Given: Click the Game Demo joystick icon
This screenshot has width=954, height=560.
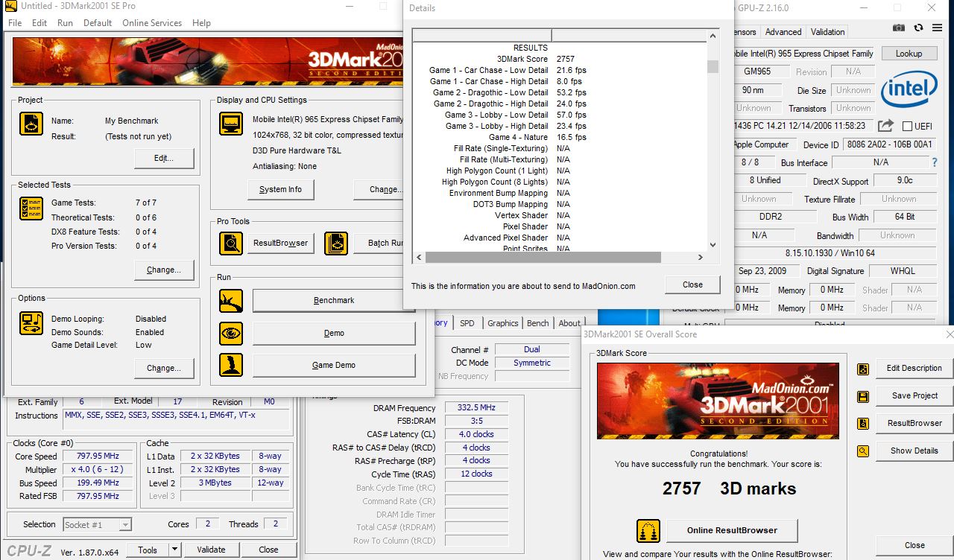Looking at the screenshot, I should [x=230, y=365].
